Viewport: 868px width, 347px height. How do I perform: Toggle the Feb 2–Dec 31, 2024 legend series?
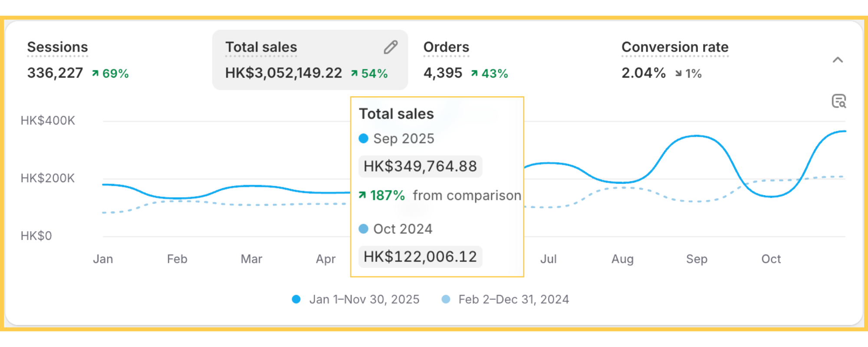[x=505, y=299]
